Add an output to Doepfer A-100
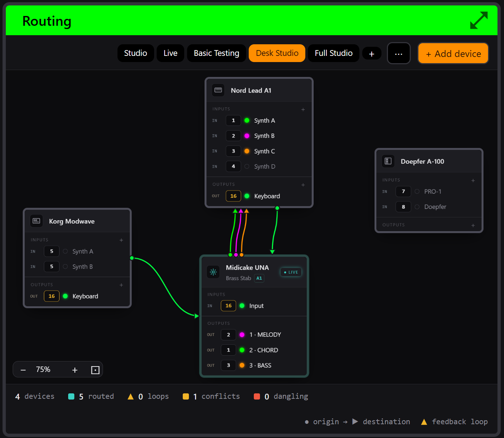504x438 pixels. tap(473, 225)
